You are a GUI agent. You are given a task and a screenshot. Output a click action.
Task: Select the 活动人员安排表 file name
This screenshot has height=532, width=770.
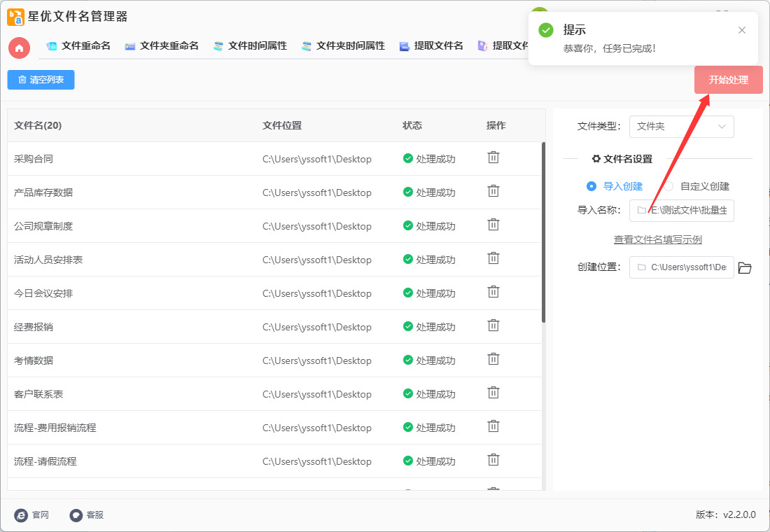(48, 260)
